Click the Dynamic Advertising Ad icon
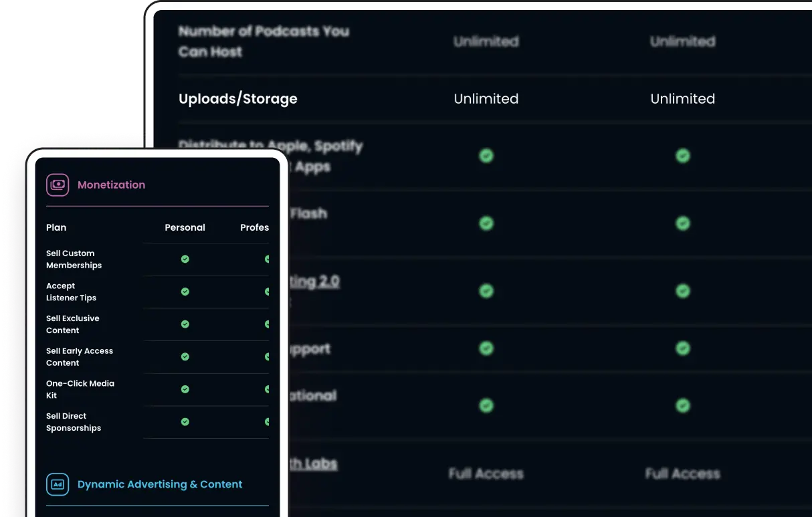The image size is (812, 517). (58, 484)
